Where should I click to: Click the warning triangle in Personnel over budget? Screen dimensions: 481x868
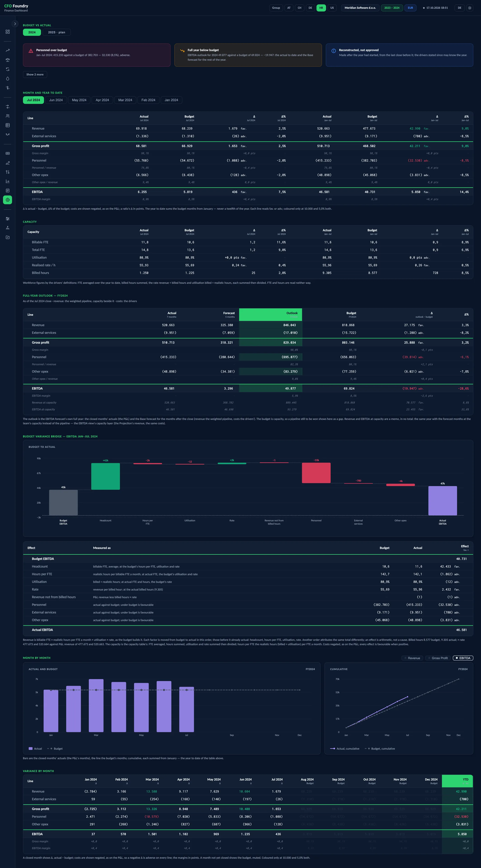(x=31, y=51)
